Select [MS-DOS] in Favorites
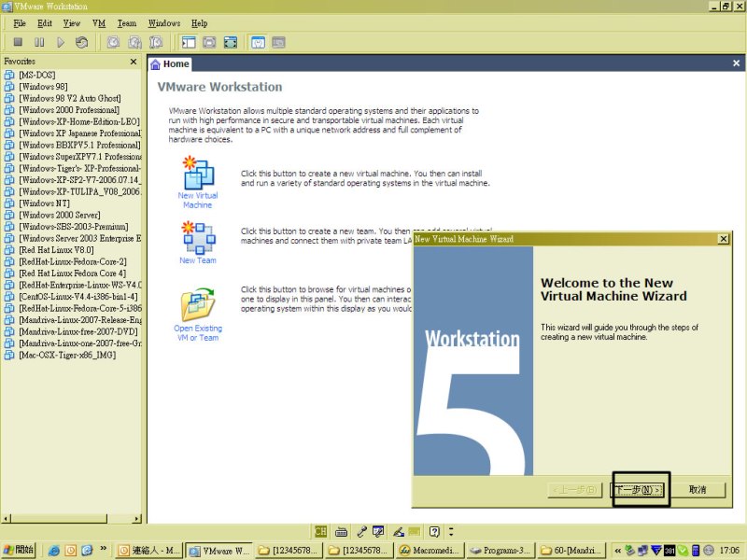 point(37,75)
